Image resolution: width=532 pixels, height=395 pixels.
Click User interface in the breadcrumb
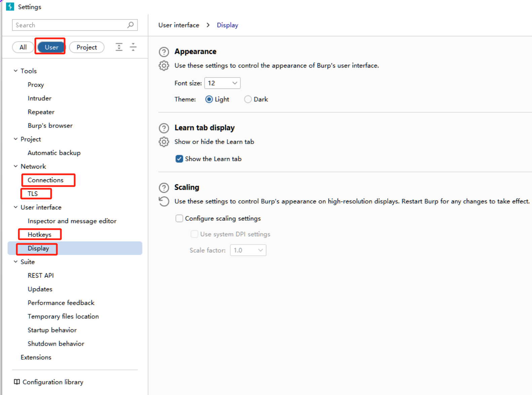click(179, 25)
